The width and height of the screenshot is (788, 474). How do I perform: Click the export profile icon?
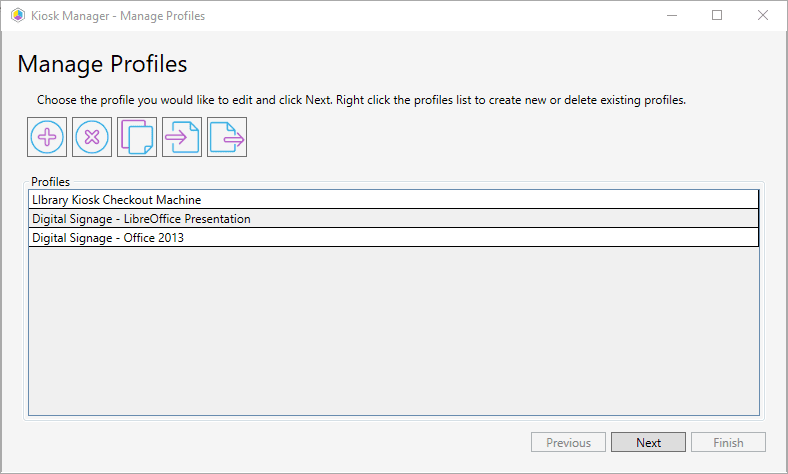(227, 138)
